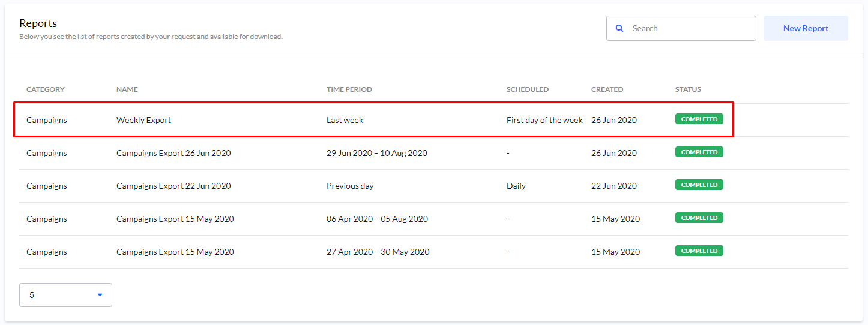Select Campaigns Export 26 Jun 2020 report

coord(173,153)
